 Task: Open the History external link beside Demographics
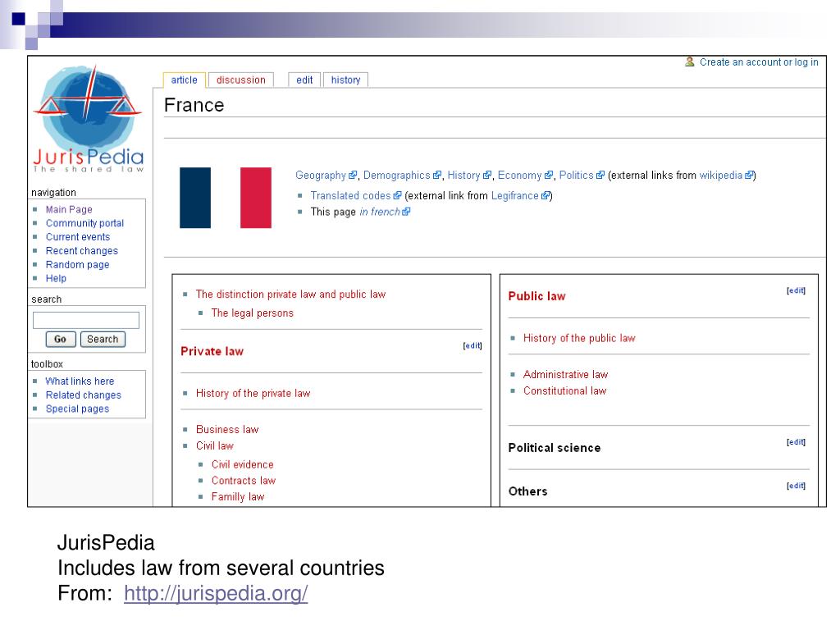[469, 176]
